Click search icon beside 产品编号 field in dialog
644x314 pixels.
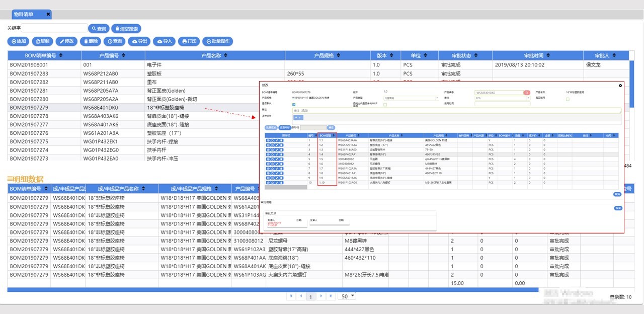pos(527,93)
